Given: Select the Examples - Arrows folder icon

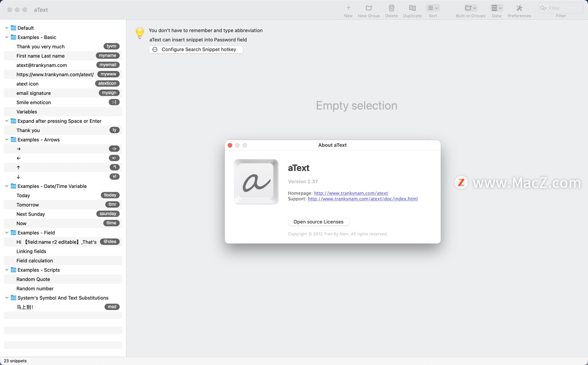Looking at the screenshot, I should pyautogui.click(x=13, y=140).
